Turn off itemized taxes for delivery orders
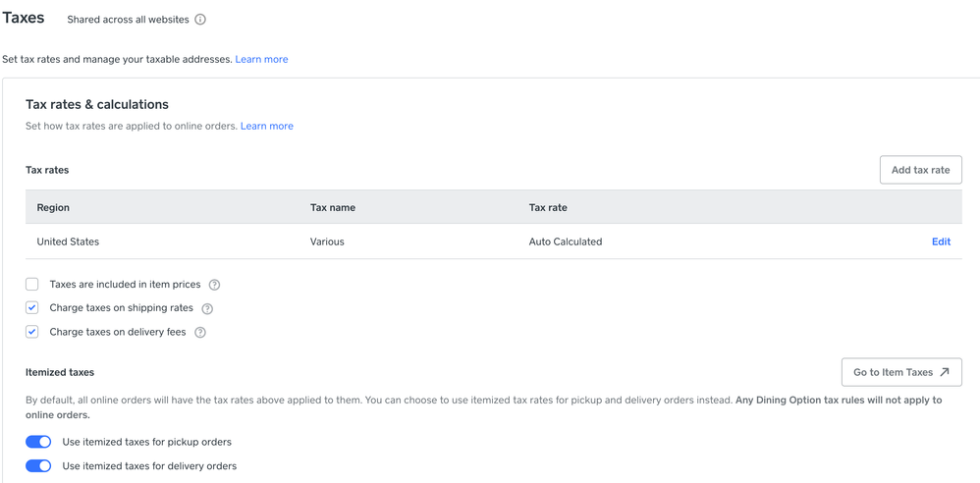Image resolution: width=980 pixels, height=483 pixels. point(38,466)
